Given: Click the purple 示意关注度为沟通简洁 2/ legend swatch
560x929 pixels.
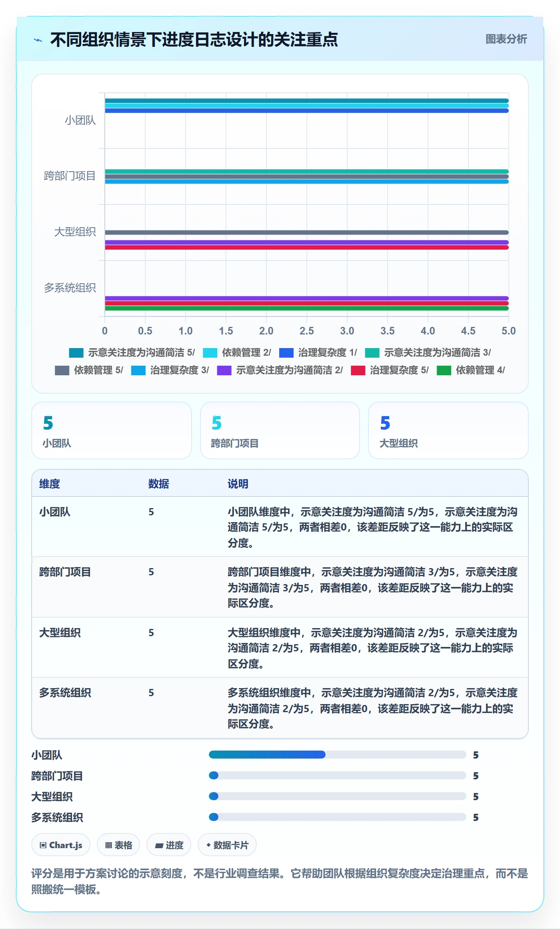Looking at the screenshot, I should [x=224, y=370].
